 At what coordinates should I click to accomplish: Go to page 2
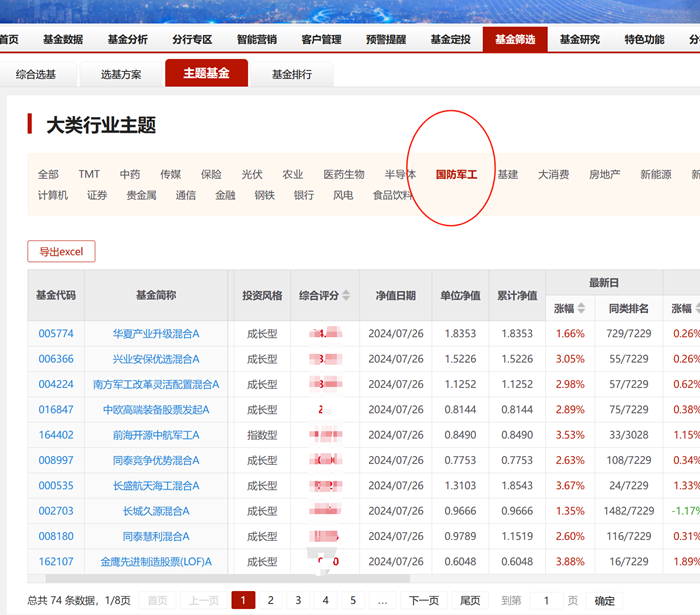point(271,600)
